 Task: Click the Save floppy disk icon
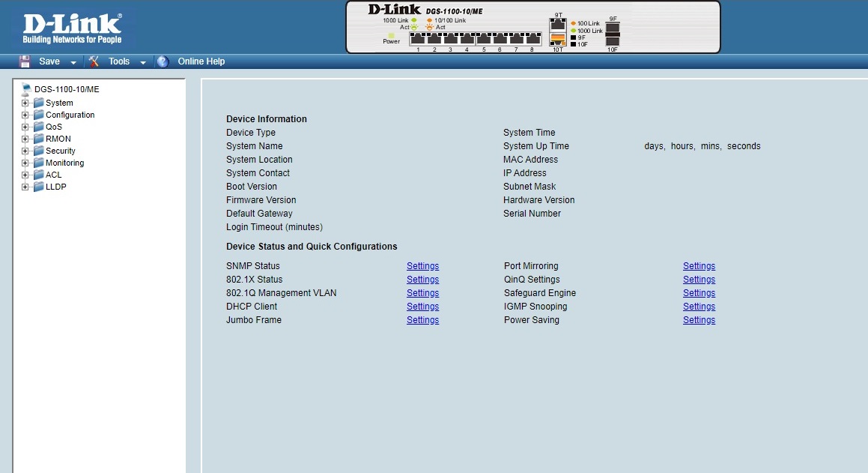[x=25, y=61]
